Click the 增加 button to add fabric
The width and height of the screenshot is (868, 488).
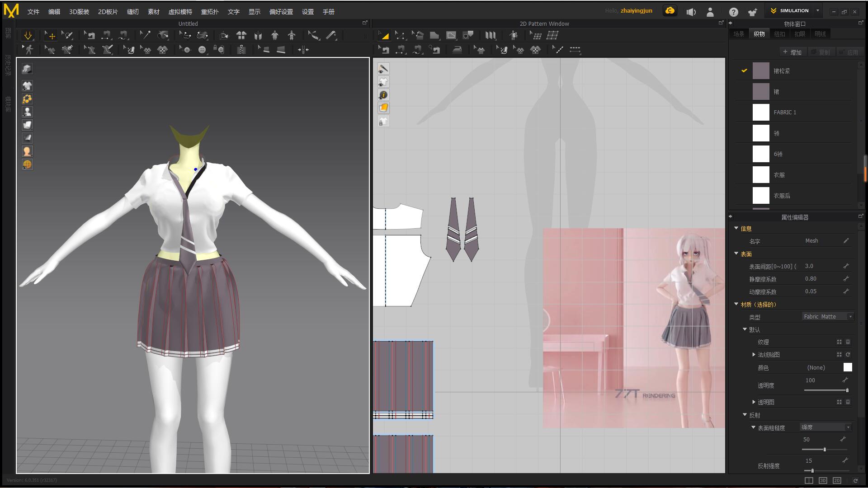click(792, 52)
